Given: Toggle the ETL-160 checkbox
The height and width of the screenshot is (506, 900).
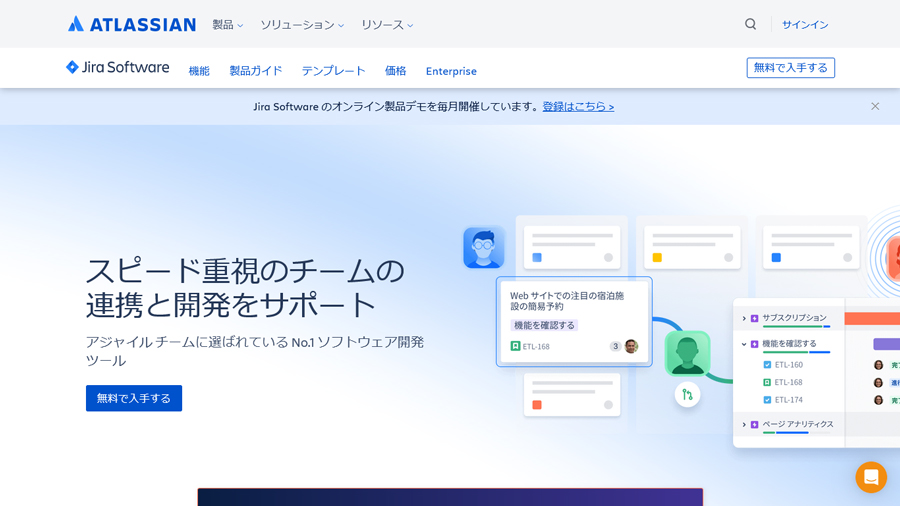Looking at the screenshot, I should (x=767, y=365).
